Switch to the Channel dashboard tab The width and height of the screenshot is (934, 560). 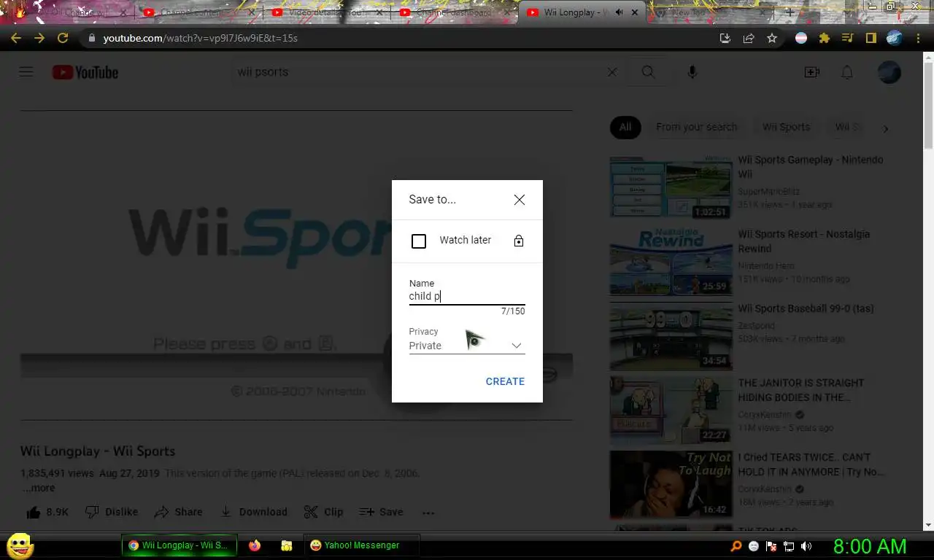pyautogui.click(x=454, y=12)
